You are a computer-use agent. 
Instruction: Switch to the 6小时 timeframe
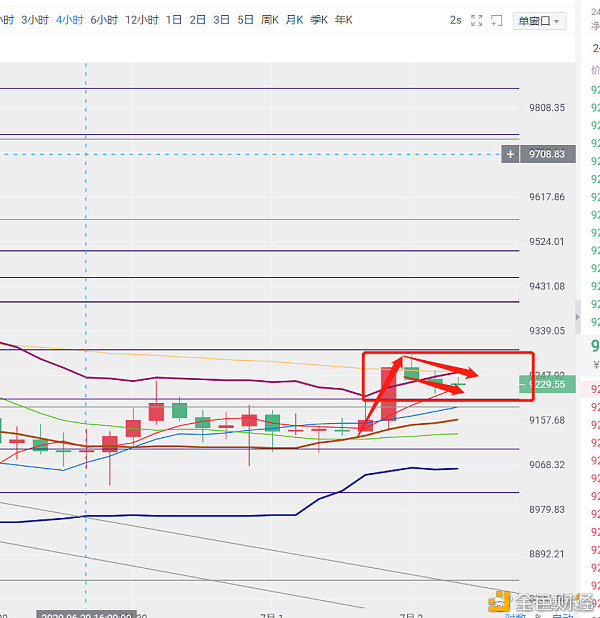point(104,20)
